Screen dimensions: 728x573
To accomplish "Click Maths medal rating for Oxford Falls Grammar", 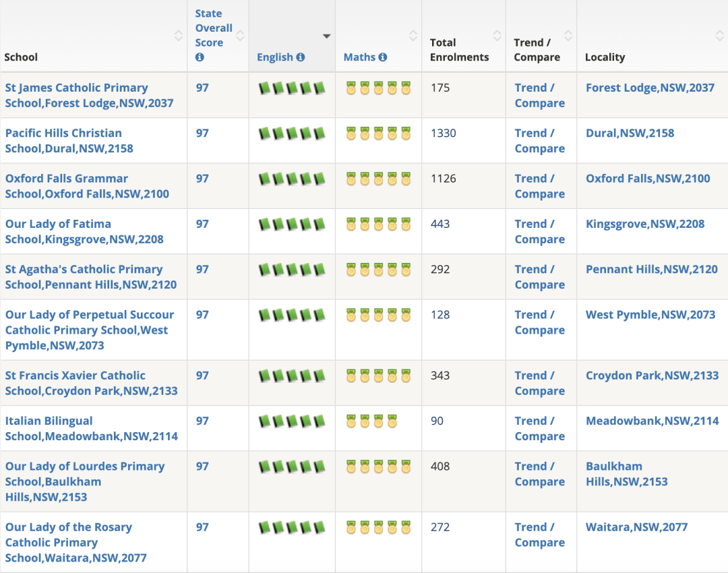I will click(378, 179).
